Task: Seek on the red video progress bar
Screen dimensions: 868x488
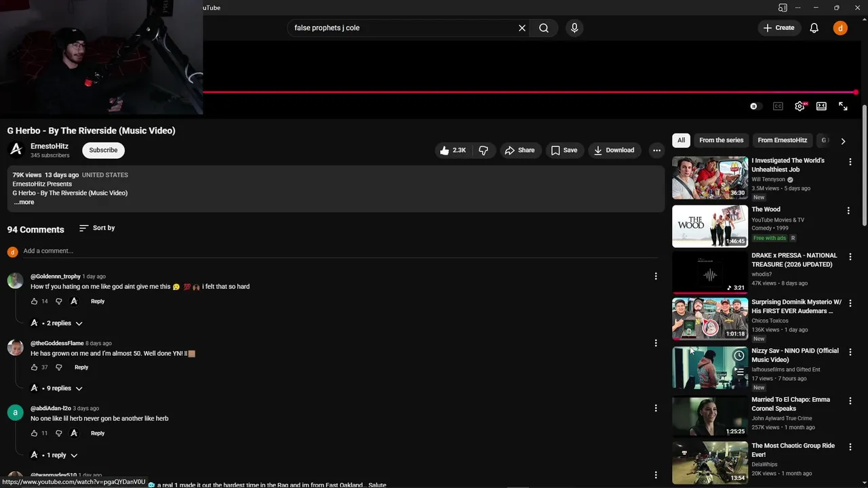Action: 529,92
